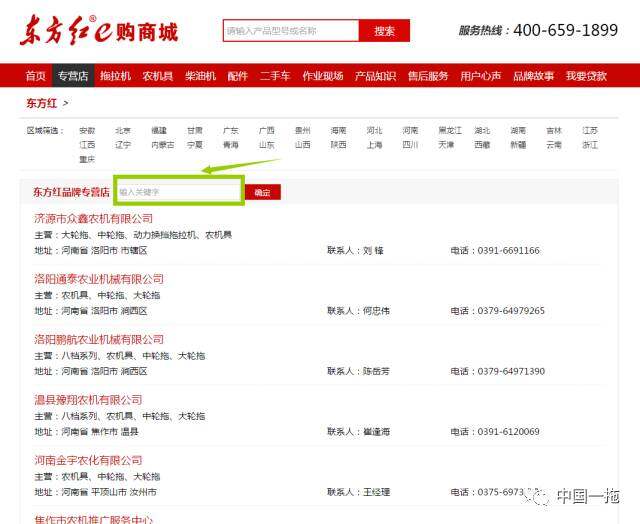The width and height of the screenshot is (640, 524).
Task: Select 黑龙江 region filter
Action: (450, 131)
